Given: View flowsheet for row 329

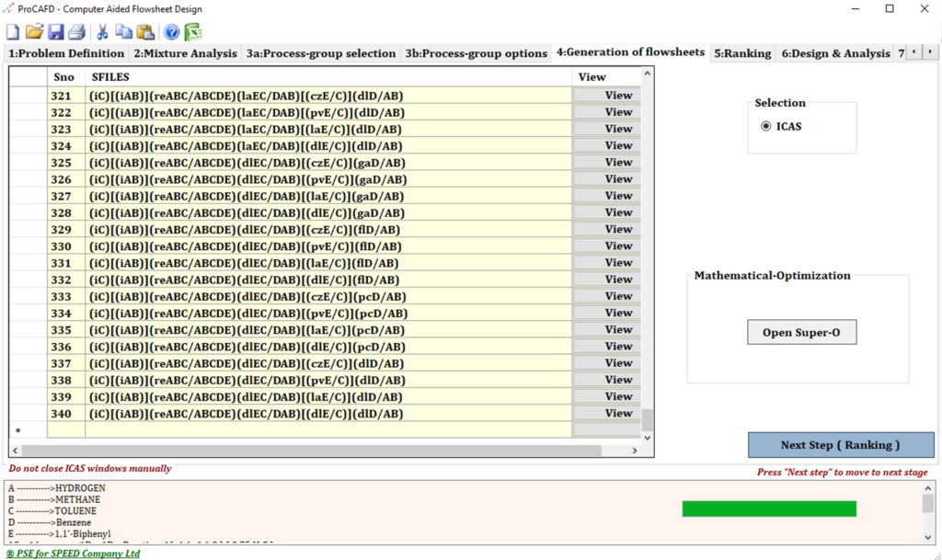Looking at the screenshot, I should point(607,229).
